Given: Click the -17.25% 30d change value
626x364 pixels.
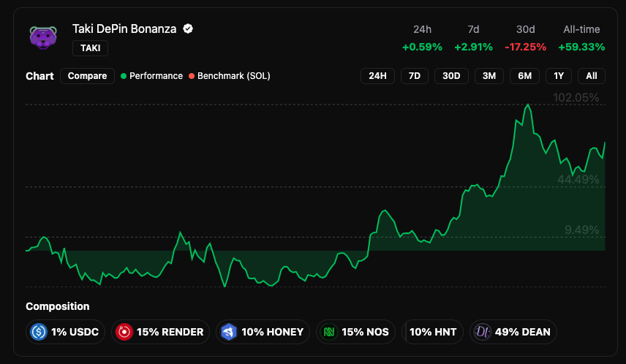Looking at the screenshot, I should click(x=525, y=47).
